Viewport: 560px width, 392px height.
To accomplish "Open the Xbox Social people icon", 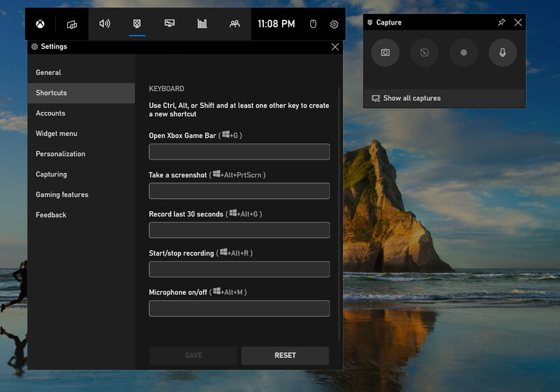I will tap(234, 24).
